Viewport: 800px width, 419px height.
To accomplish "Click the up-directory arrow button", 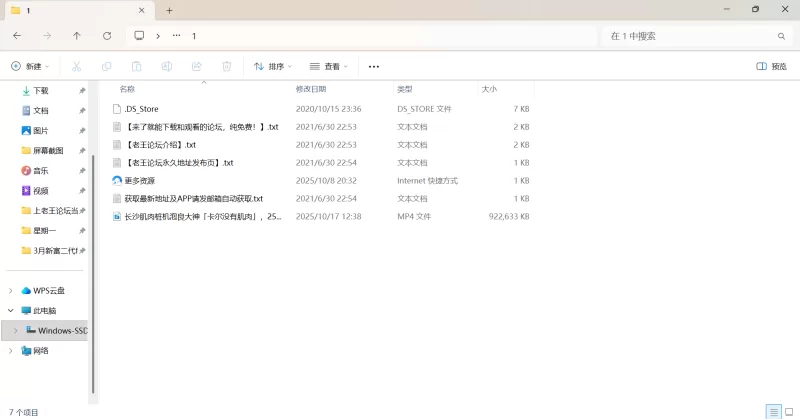I will (77, 36).
